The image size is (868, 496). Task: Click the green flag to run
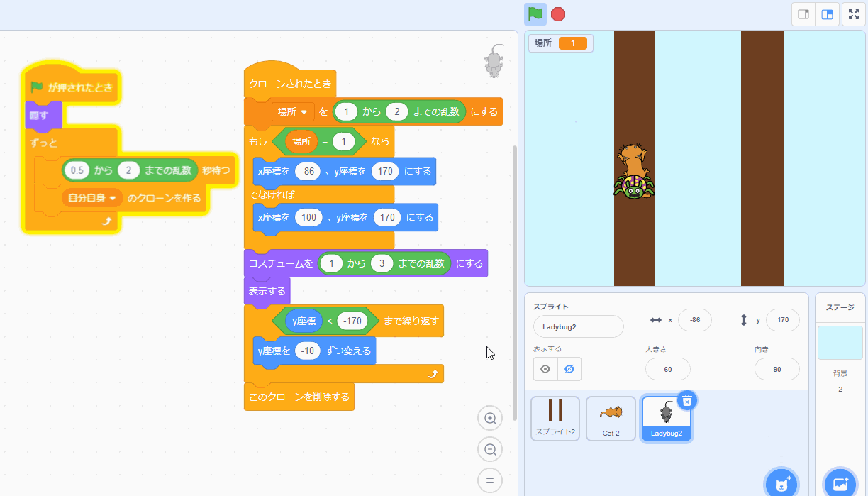[x=535, y=14]
